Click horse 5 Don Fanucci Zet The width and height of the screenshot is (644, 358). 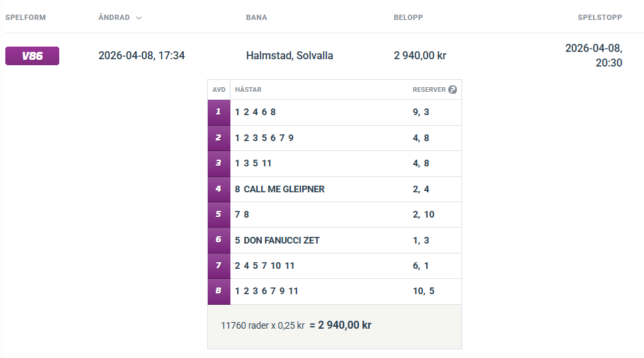(277, 240)
